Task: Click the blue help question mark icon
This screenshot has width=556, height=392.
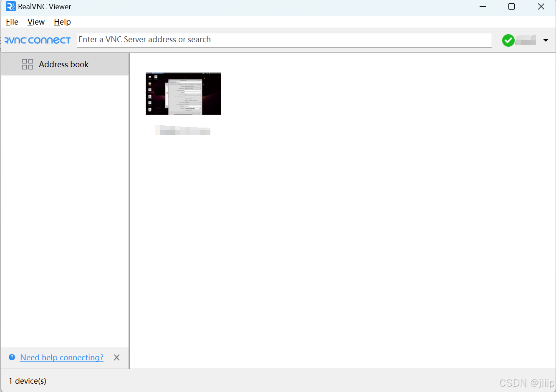Action: [x=12, y=357]
